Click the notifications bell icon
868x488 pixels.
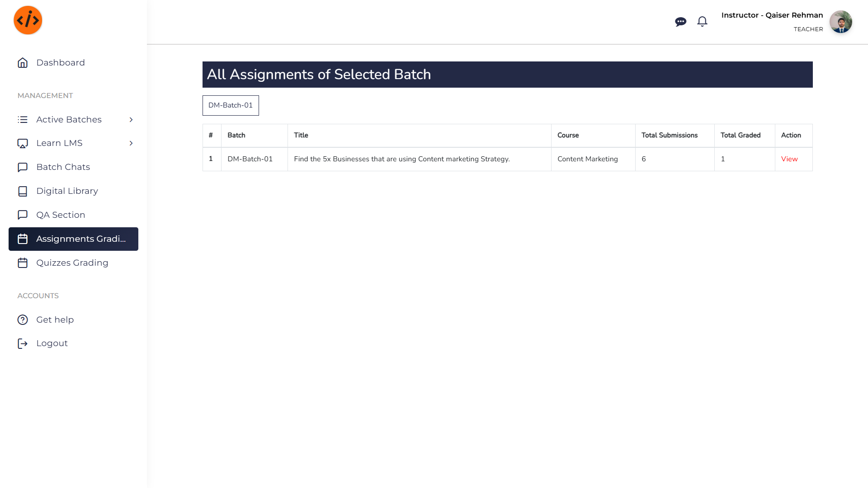pos(702,22)
